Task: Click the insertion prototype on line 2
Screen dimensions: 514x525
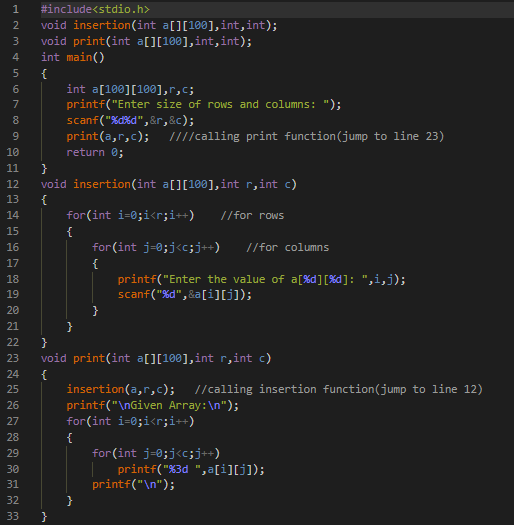Action: [x=159, y=25]
